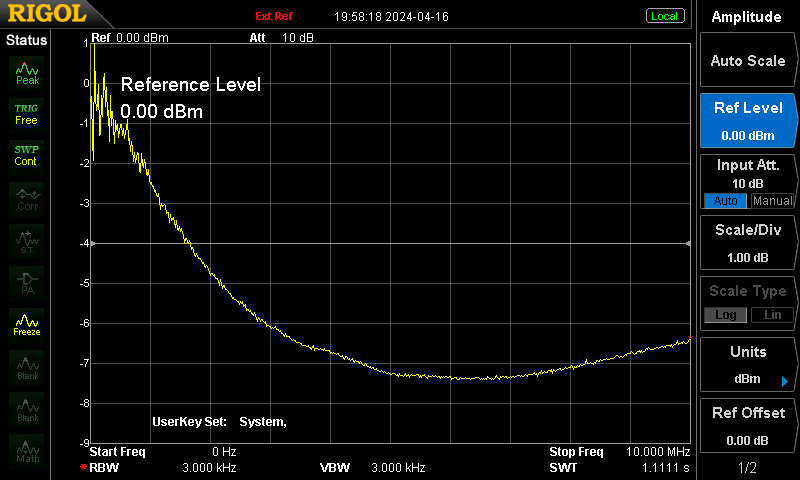
Task: Select the Ref Level menu item
Action: pos(747,121)
